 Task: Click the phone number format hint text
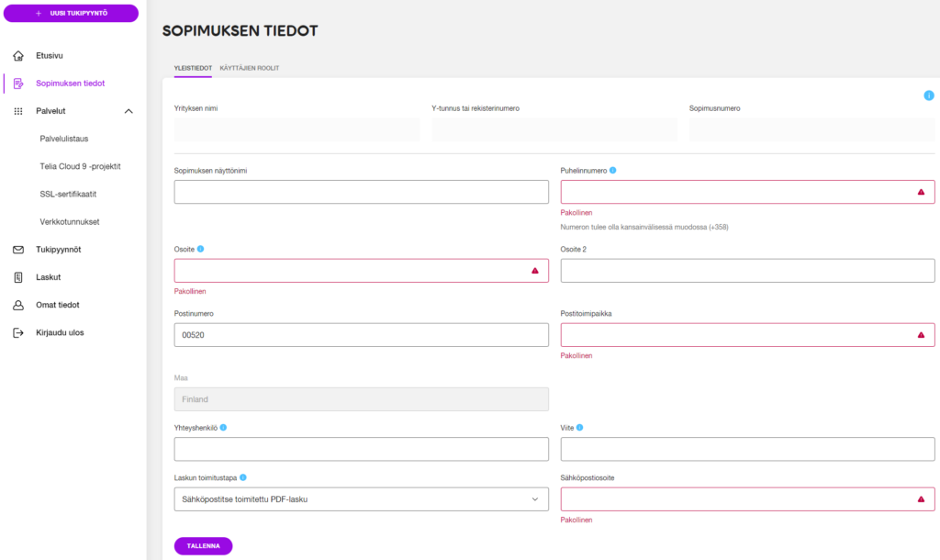(x=644, y=228)
